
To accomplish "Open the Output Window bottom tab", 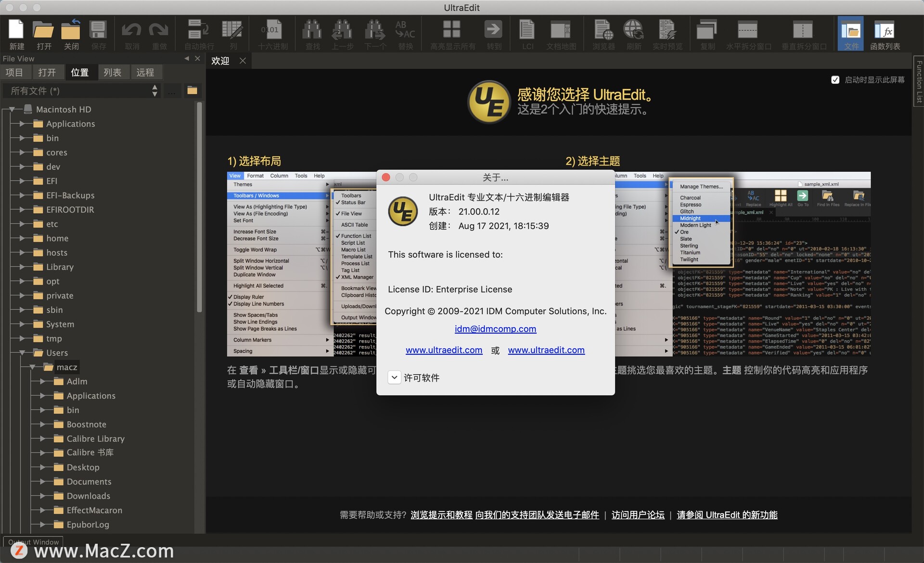I will (33, 542).
